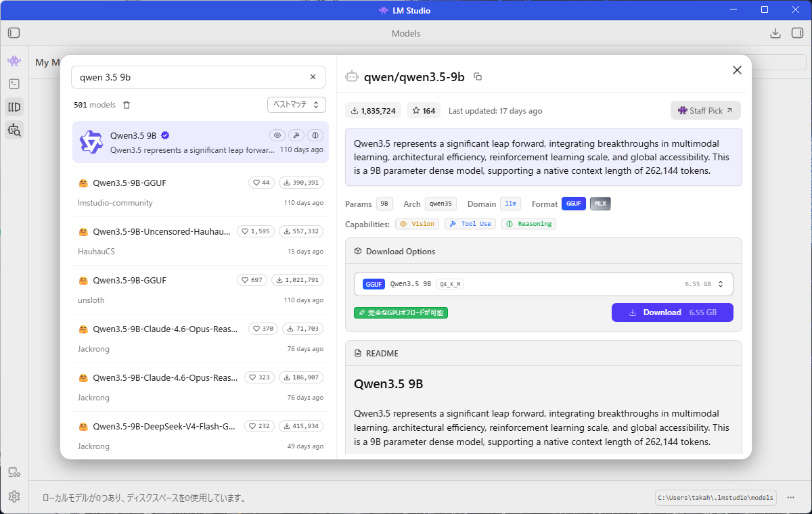This screenshot has height=514, width=812.
Task: Clear the search text with X icon
Action: coord(313,77)
